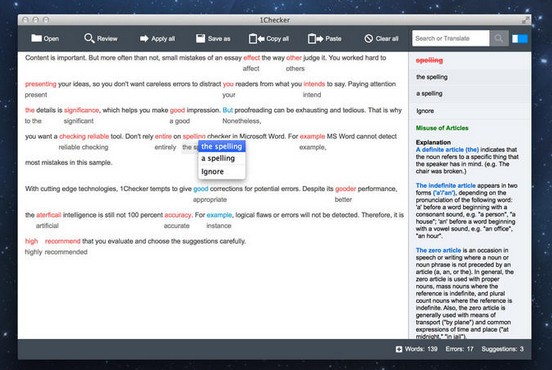Click the suggestion 'reliable checking'
This screenshot has height=370, width=552.
pyautogui.click(x=83, y=147)
